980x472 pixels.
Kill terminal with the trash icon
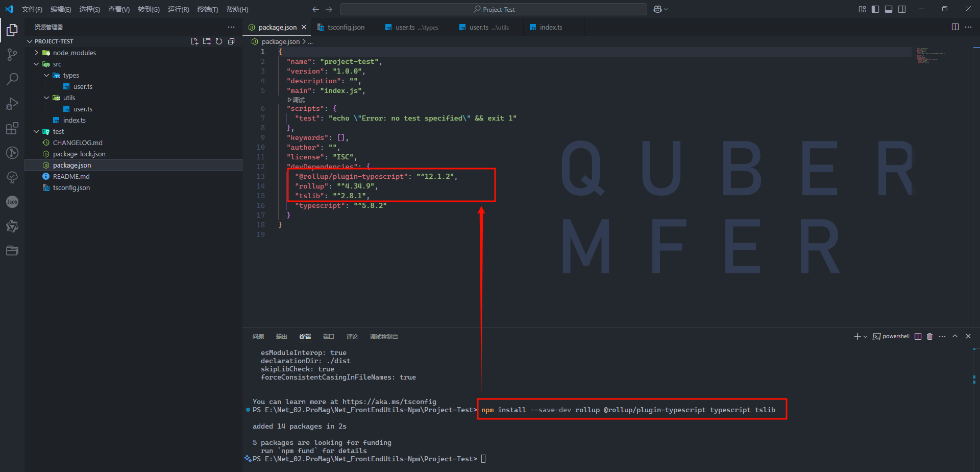pyautogui.click(x=929, y=337)
